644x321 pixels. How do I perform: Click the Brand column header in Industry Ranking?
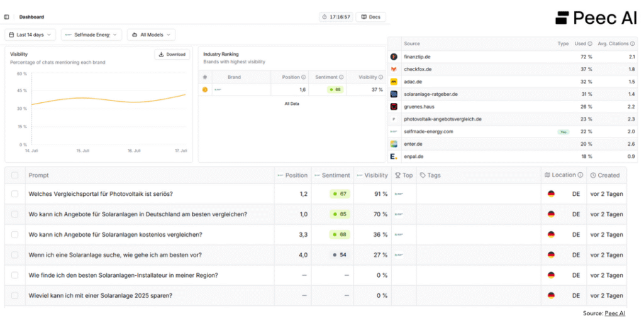234,77
